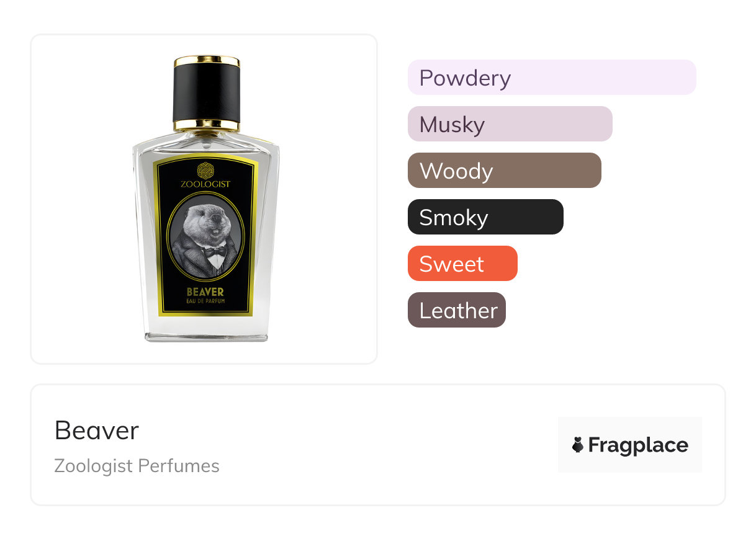Click the Sweet accord tag
This screenshot has height=536, width=756.
pos(462,264)
